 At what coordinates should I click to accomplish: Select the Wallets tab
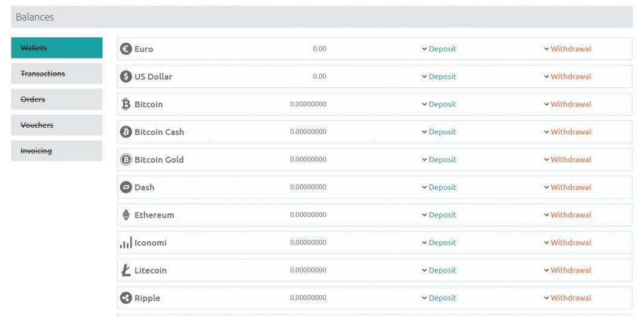pyautogui.click(x=57, y=48)
